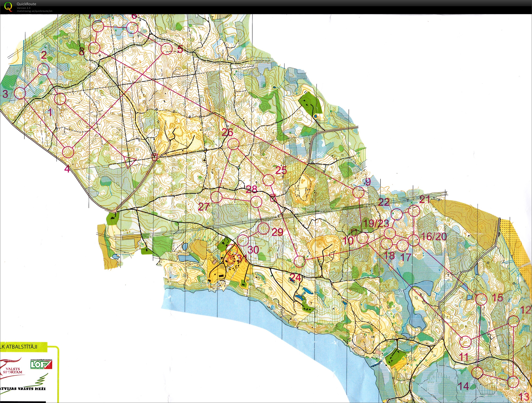
Task: Click control circle number 4
Action: pos(68,152)
